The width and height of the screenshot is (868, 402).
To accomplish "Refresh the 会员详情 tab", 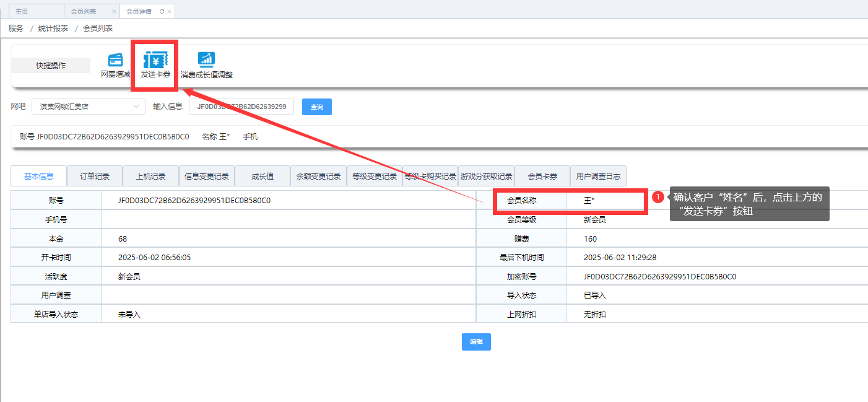I will [x=162, y=12].
